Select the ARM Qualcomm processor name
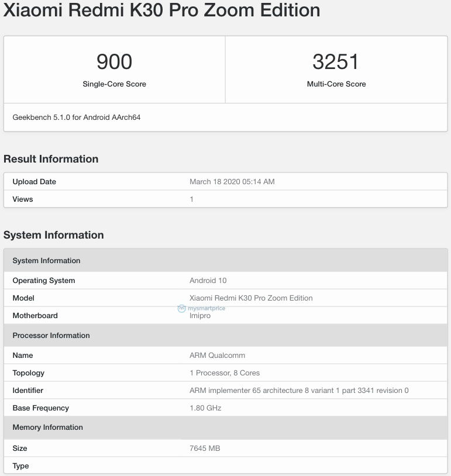Screen dimensions: 451x476 click(x=217, y=356)
